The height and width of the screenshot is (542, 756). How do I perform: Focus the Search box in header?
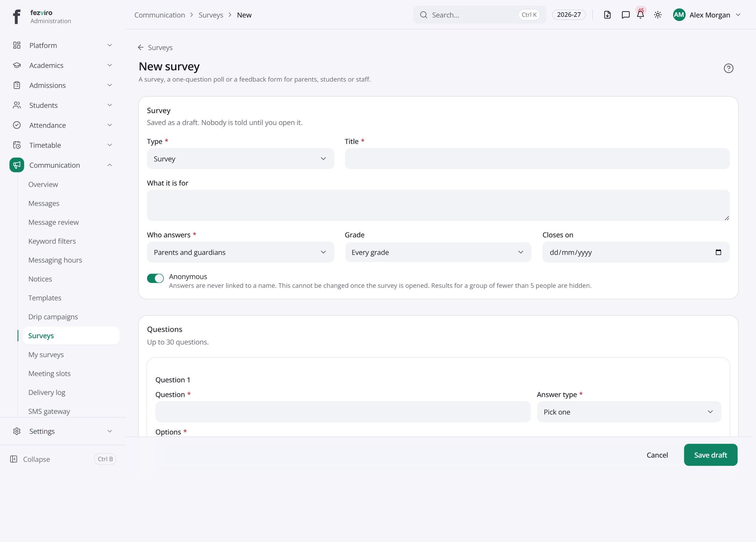point(479,15)
